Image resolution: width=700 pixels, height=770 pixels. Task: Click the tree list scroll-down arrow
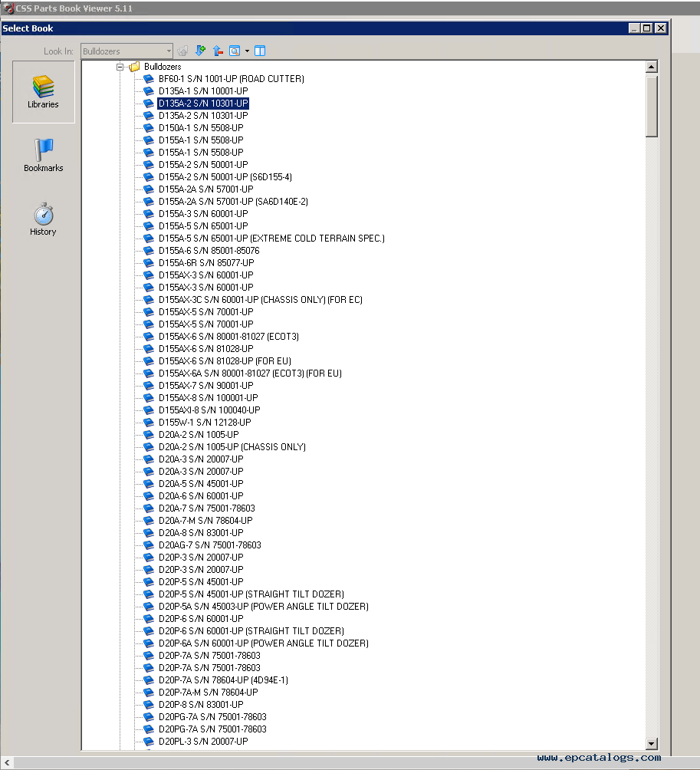coord(652,743)
